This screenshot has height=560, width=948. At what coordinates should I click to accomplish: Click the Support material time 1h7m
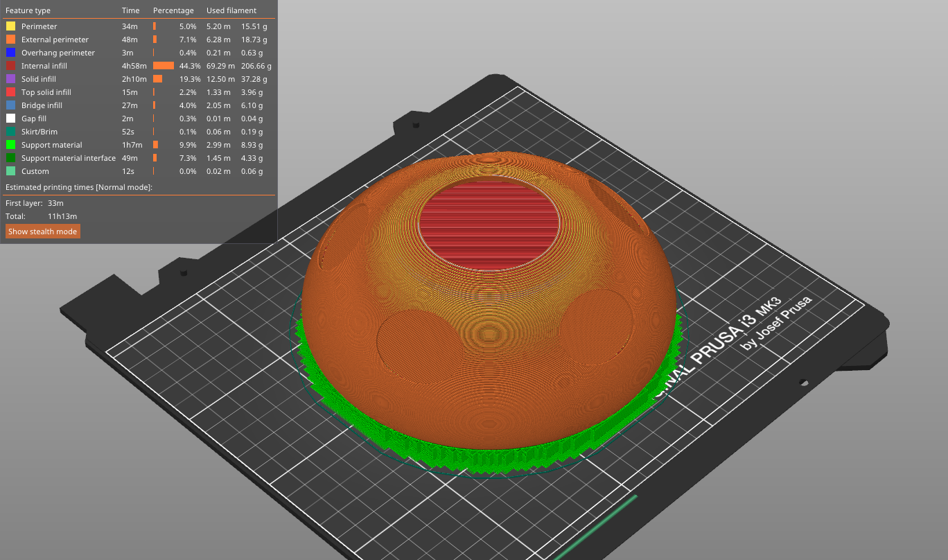[132, 145]
